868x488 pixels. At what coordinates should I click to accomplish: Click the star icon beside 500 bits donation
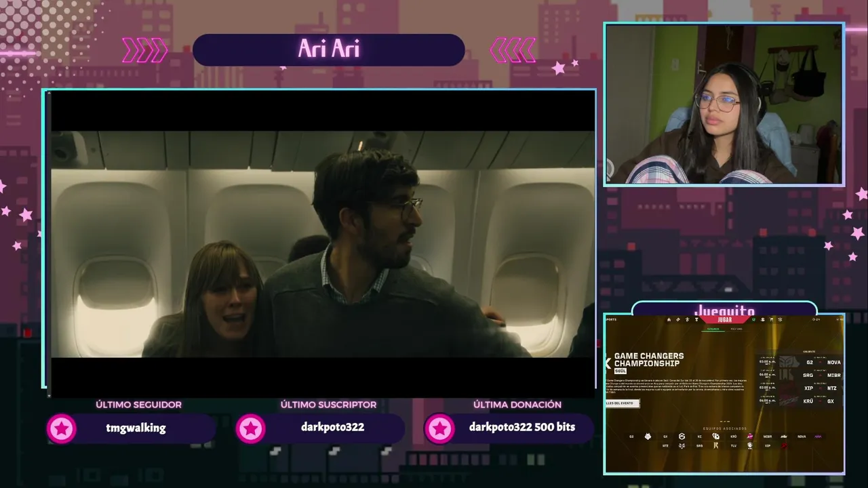pos(439,428)
